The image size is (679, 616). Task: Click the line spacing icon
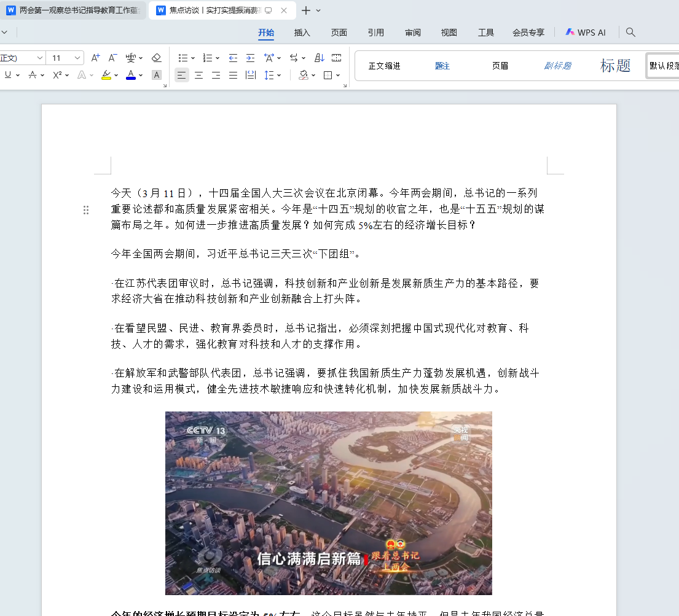pyautogui.click(x=269, y=76)
